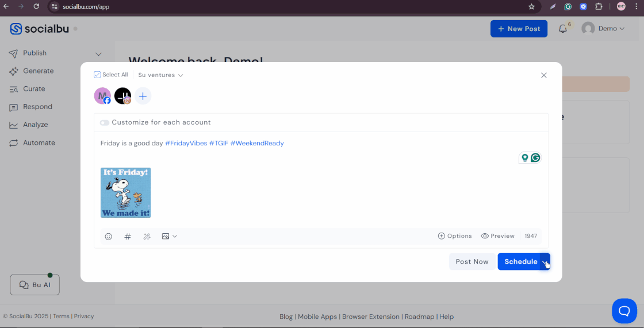Click the Post Now button
644x328 pixels.
tap(471, 261)
